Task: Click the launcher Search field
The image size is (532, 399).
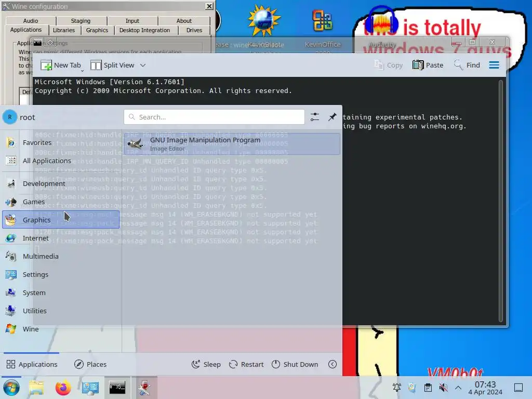Action: [214, 117]
